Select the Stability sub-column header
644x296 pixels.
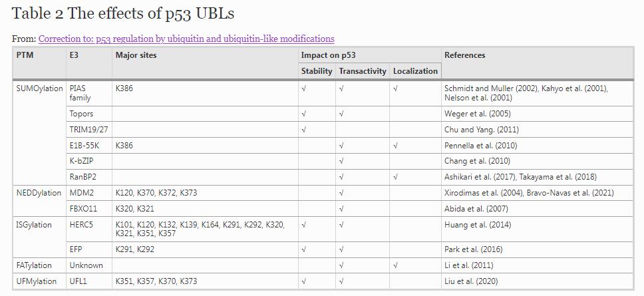click(x=316, y=71)
